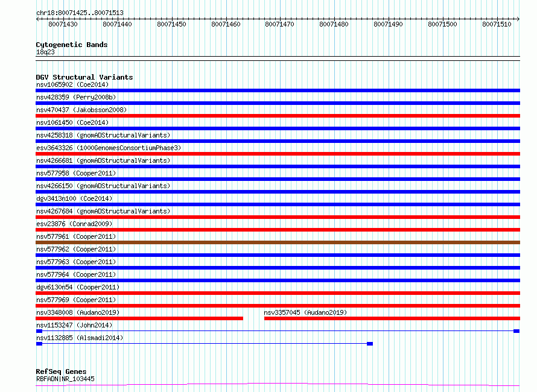The image size is (537, 392).
Task: Select the blue bar under nsv577958
Action: [x=278, y=179]
